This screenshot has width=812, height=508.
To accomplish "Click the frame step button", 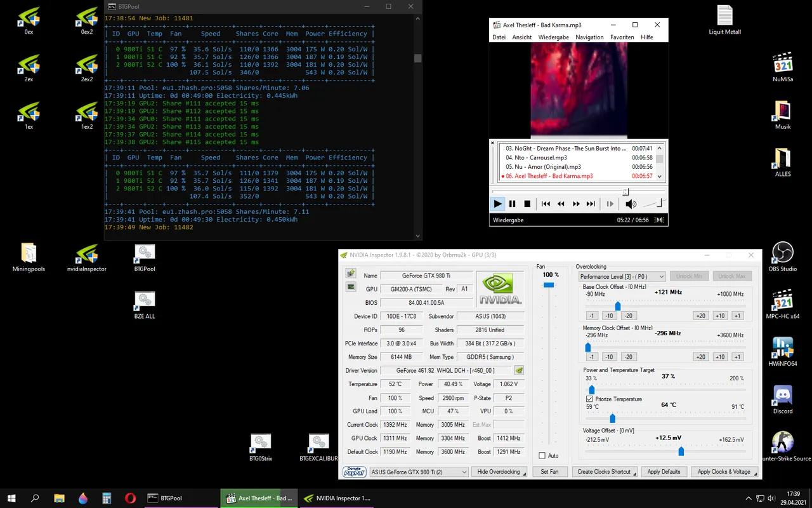I will click(x=610, y=204).
